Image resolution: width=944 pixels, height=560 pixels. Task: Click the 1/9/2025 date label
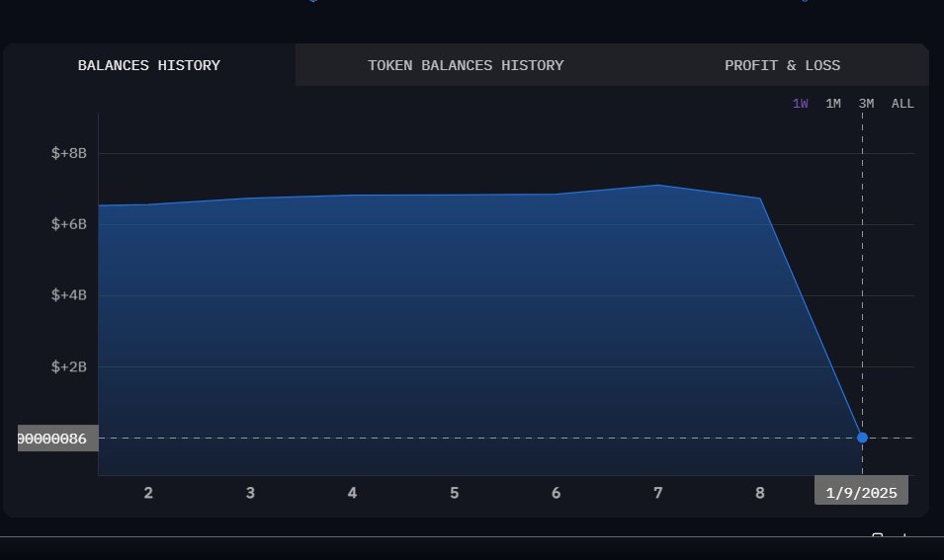[861, 492]
